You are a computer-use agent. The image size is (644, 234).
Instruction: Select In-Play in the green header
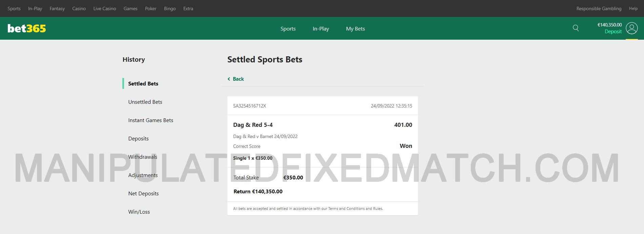click(x=321, y=29)
